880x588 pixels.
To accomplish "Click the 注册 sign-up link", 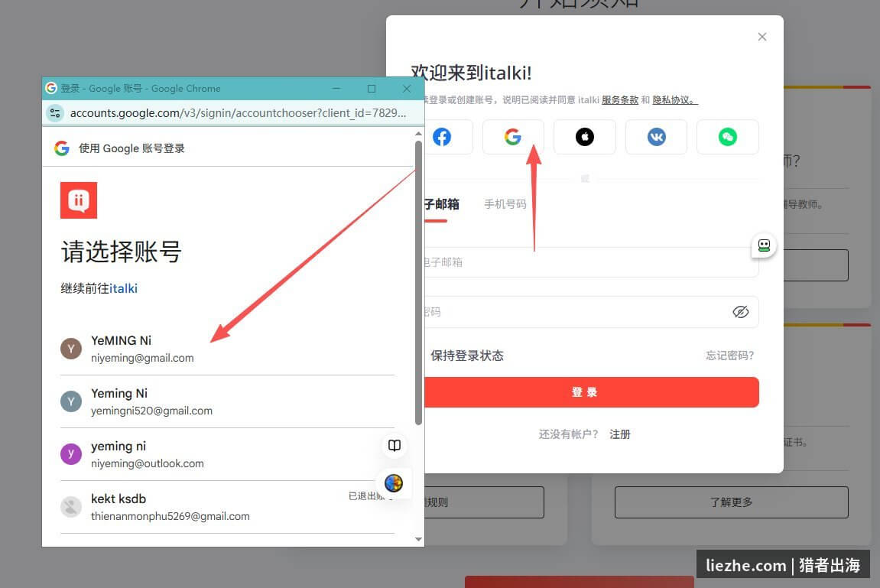I will click(619, 434).
